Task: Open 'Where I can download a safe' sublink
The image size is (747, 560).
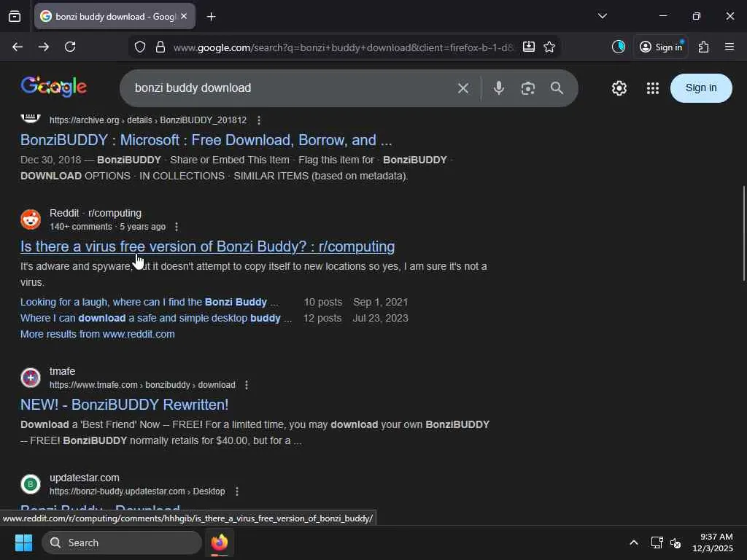Action: [156, 318]
